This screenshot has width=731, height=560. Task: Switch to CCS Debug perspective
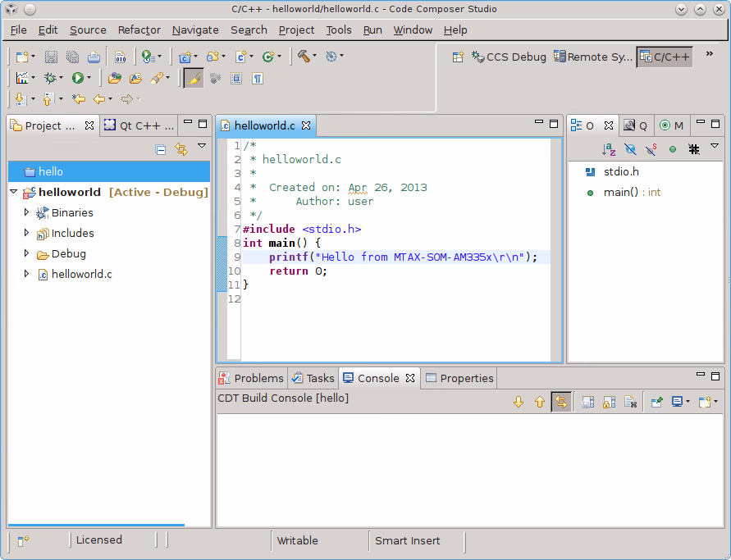(509, 57)
